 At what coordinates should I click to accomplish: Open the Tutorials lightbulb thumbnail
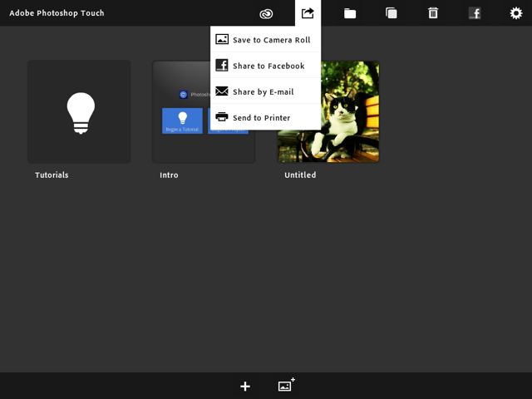click(x=79, y=111)
